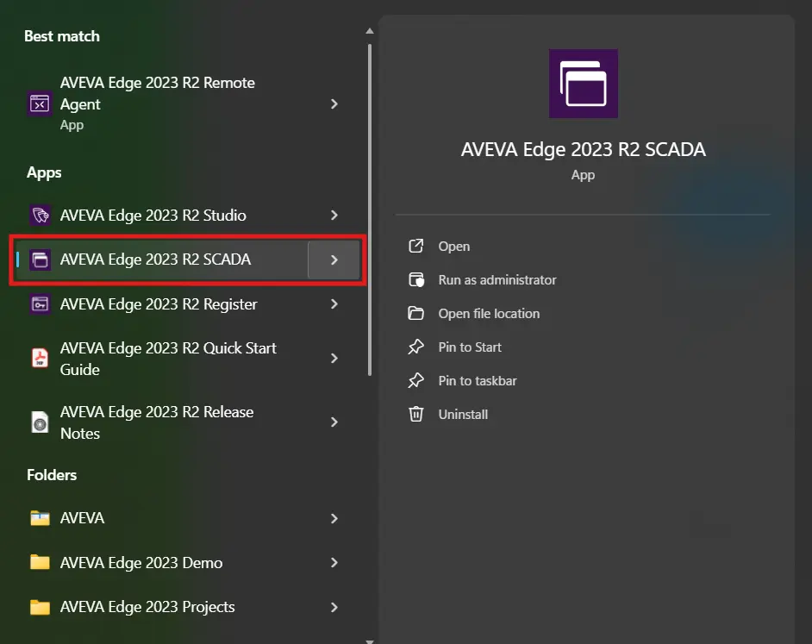Pin SCADA app to taskbar
The image size is (812, 644).
pyautogui.click(x=477, y=381)
